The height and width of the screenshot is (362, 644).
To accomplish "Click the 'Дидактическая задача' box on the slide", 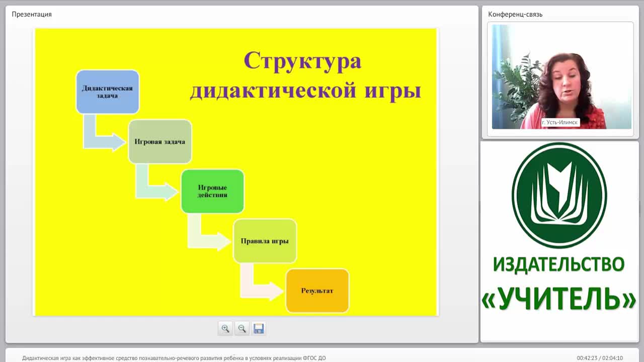I will tap(107, 92).
